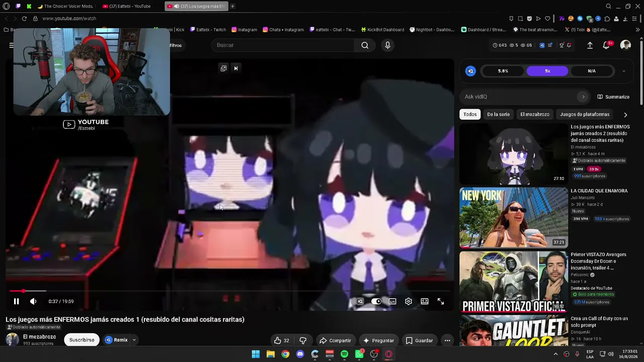Click the Compartir button

point(335,340)
